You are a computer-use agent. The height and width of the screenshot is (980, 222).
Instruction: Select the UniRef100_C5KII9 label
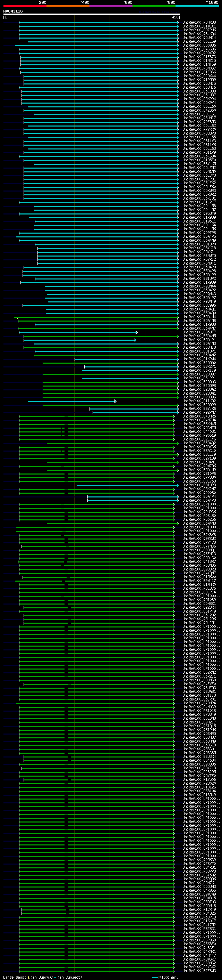(x=199, y=371)
